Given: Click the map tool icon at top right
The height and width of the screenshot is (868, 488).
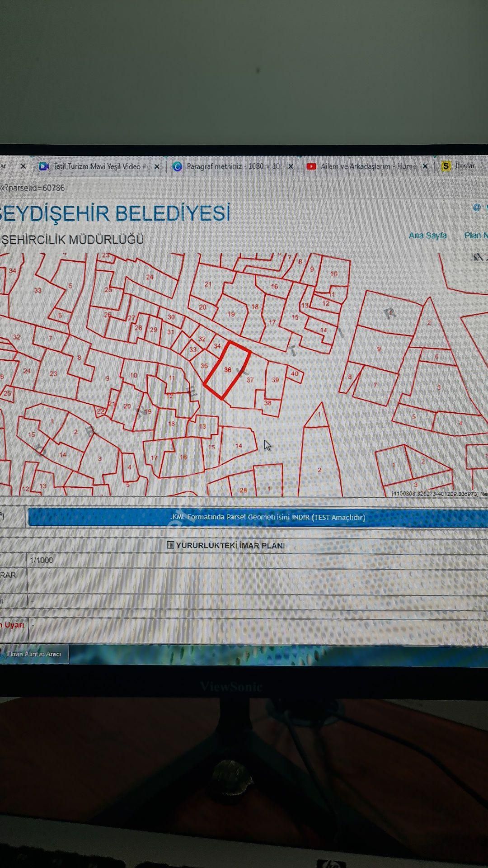Looking at the screenshot, I should (478, 257).
